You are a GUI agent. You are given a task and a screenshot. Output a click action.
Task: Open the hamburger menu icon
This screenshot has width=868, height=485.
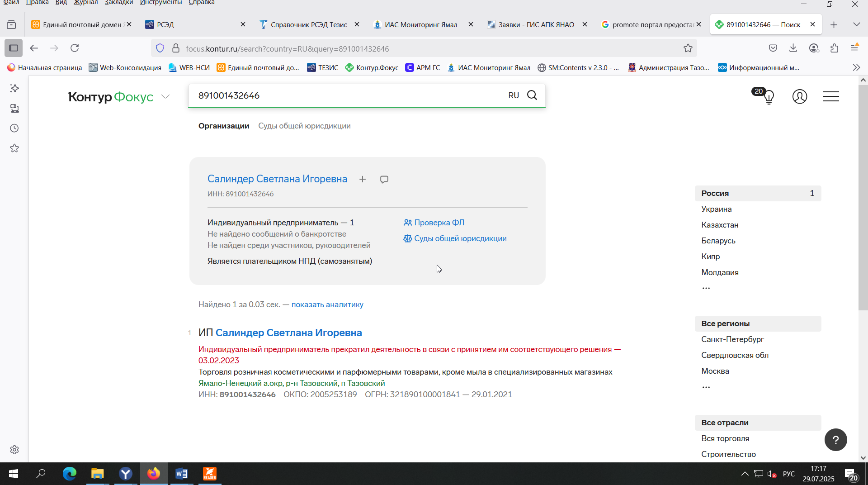pyautogui.click(x=831, y=96)
